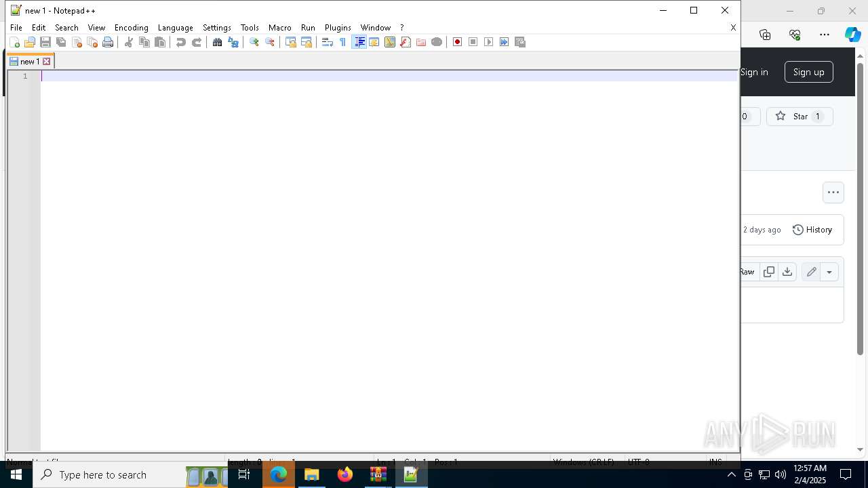Star the repository in the browser

tap(800, 117)
